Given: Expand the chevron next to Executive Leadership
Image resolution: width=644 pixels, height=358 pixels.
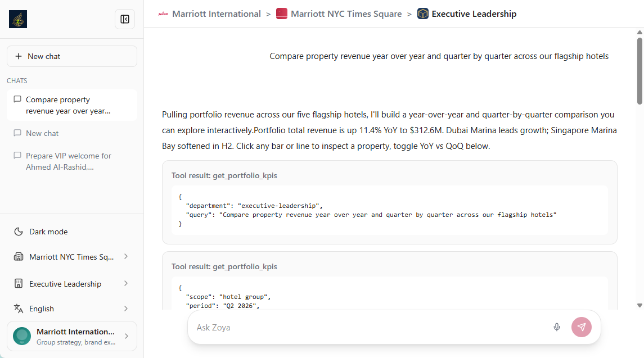Looking at the screenshot, I should [126, 284].
